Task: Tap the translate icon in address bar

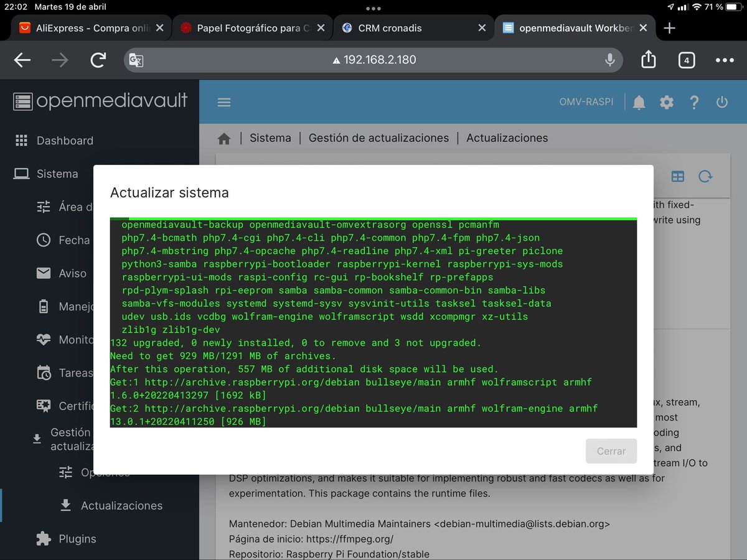Action: pos(136,60)
